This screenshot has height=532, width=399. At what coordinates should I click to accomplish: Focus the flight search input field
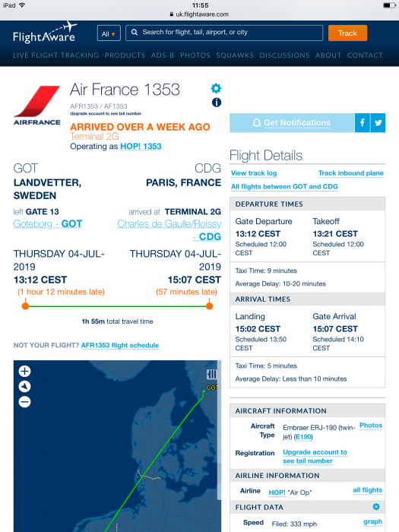[224, 33]
